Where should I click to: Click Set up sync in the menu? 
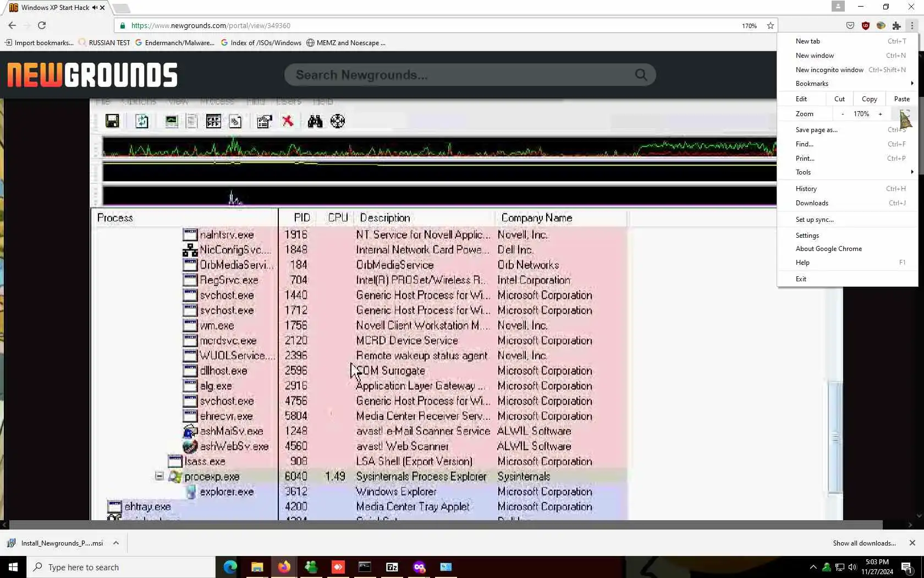pos(848,220)
